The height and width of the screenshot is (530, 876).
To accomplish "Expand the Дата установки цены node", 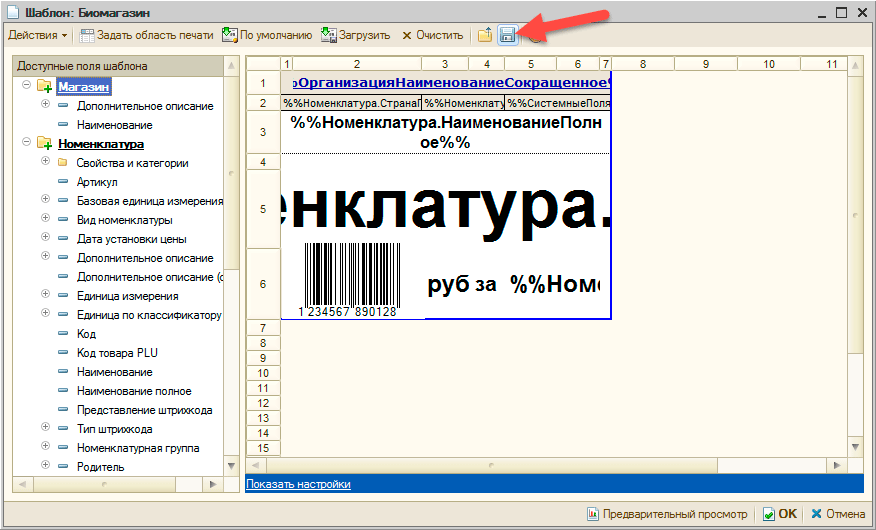I will [x=45, y=237].
